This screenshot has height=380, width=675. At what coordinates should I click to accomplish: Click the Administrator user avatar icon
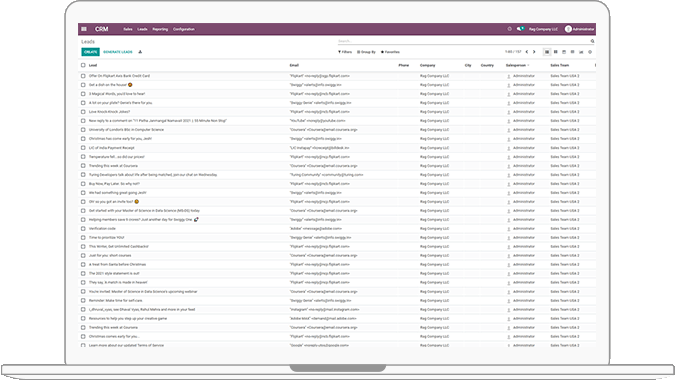click(568, 29)
